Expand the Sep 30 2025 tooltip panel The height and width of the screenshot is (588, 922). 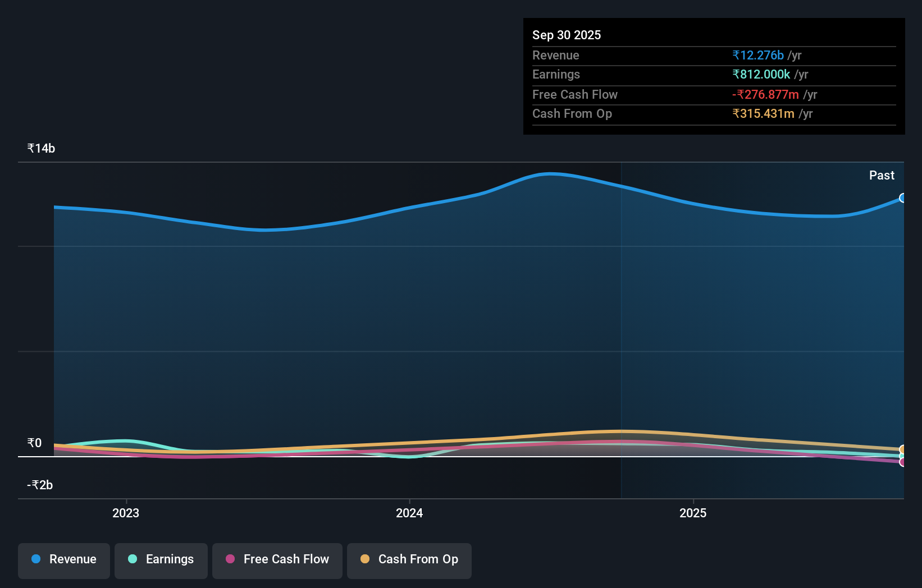click(x=714, y=76)
